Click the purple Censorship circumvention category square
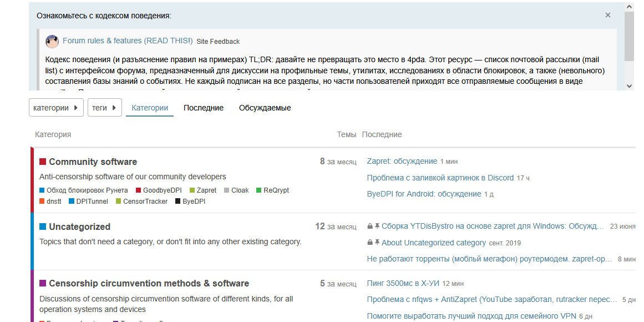 [43, 284]
